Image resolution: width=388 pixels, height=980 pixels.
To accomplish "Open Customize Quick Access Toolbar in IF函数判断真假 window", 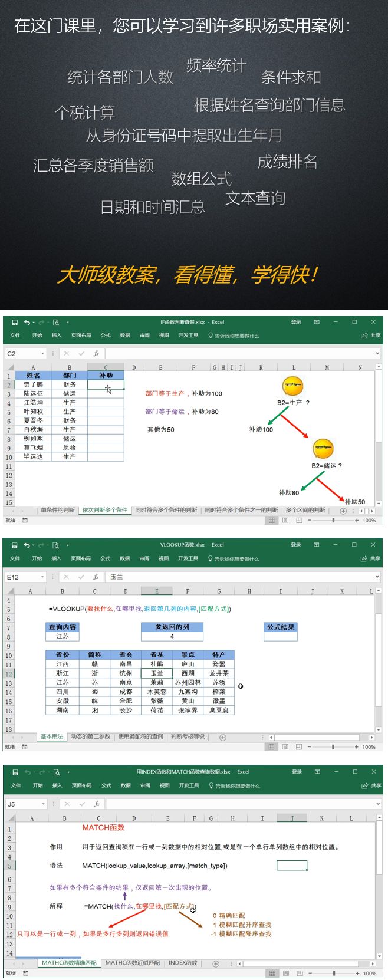I will point(68,322).
